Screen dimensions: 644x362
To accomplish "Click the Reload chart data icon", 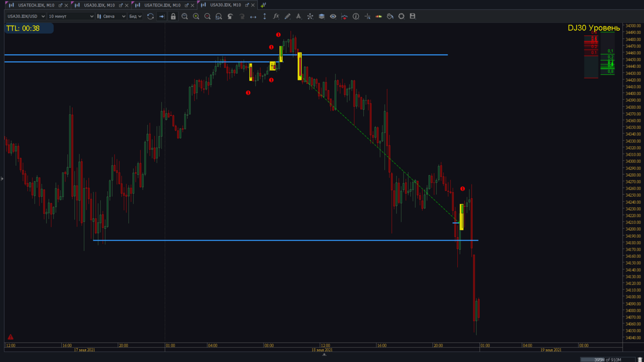I will pyautogui.click(x=150, y=16).
